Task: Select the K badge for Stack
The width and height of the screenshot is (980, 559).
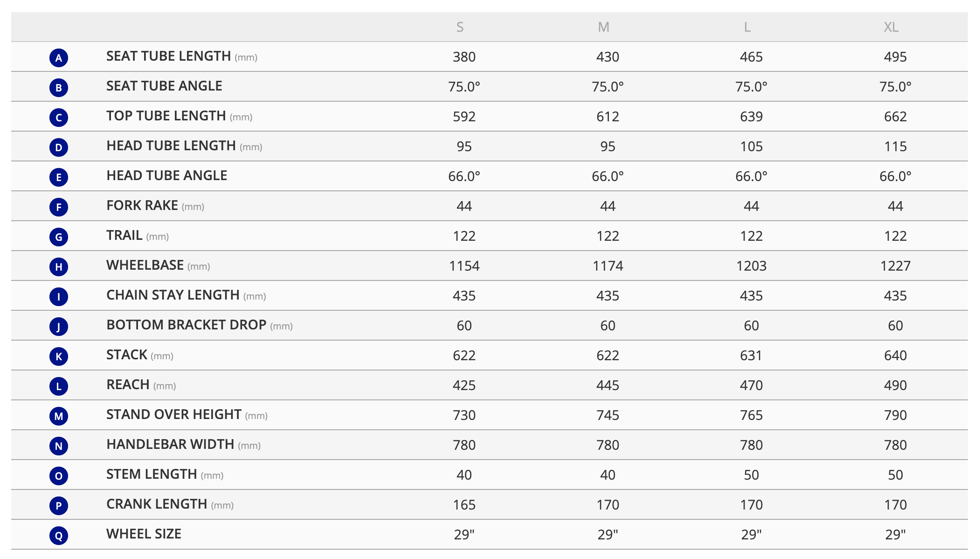Action: point(59,356)
